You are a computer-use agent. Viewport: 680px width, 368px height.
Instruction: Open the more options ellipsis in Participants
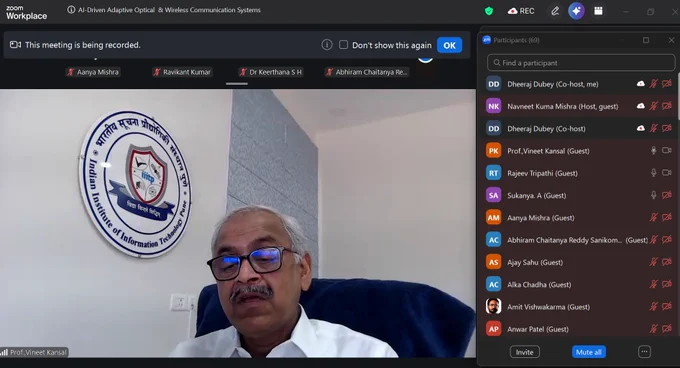pyautogui.click(x=644, y=352)
